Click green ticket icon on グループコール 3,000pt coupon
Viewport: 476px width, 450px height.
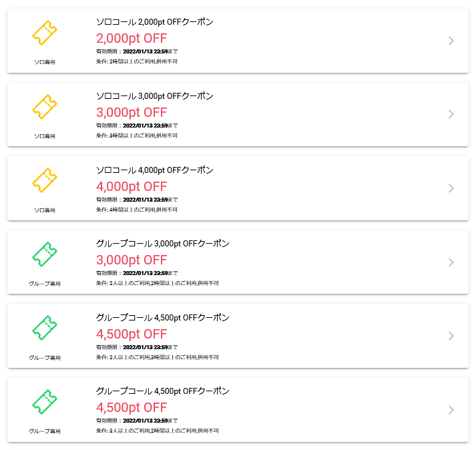(45, 254)
